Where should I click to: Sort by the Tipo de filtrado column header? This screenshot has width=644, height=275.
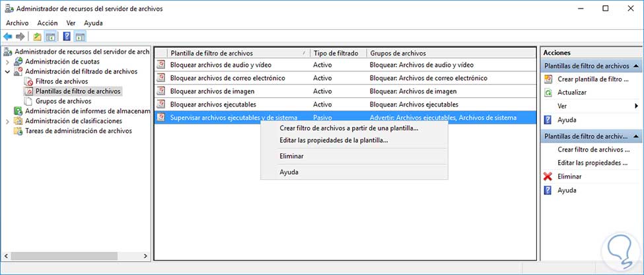(x=336, y=53)
